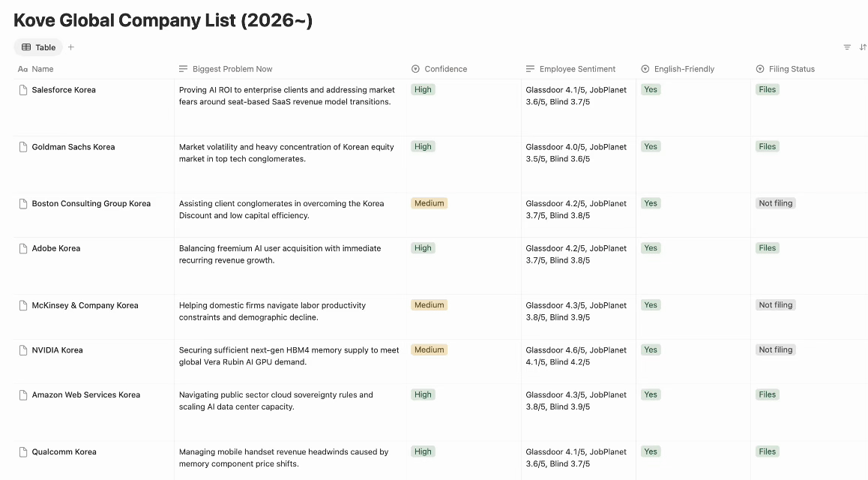Open Filing Status column header options
The width and height of the screenshot is (868, 480).
(x=785, y=69)
